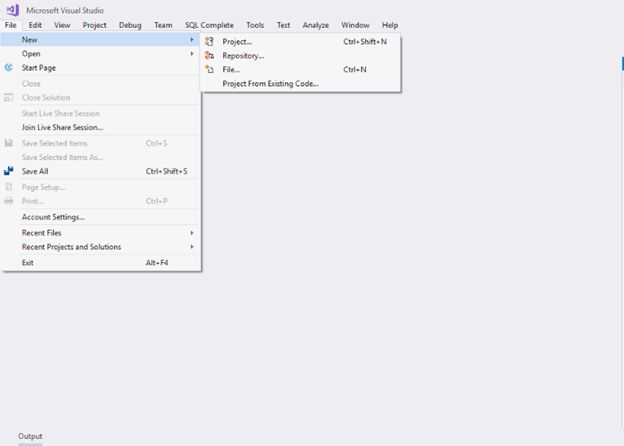Click the Visual Studio logo icon
624x446 pixels.
point(13,10)
